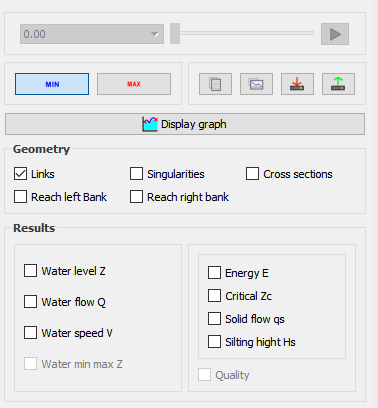The width and height of the screenshot is (378, 408).
Task: Click the green upload arrow icon
Action: pos(338,84)
